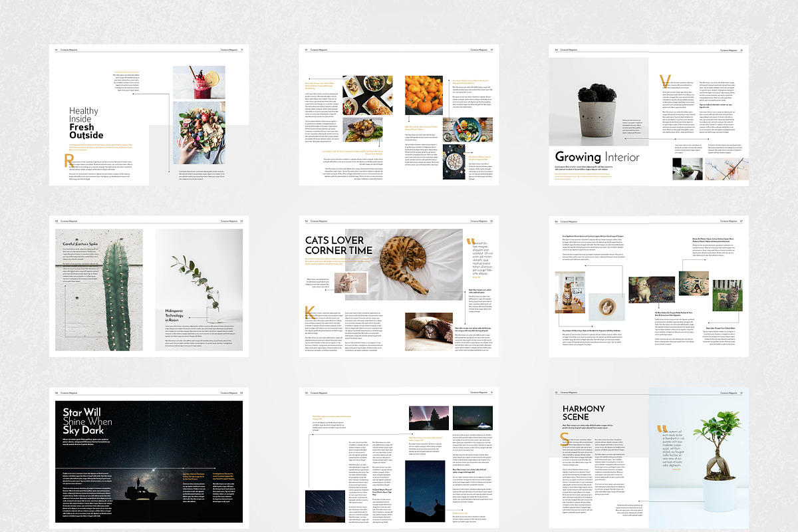Viewport: 798px width, 532px height.
Task: Select the tall green cactus photo
Action: click(x=99, y=290)
